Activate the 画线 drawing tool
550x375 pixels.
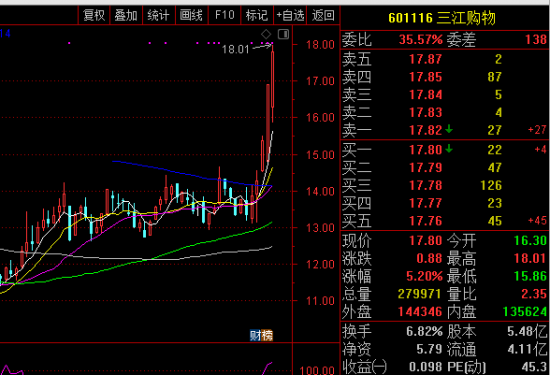192,15
